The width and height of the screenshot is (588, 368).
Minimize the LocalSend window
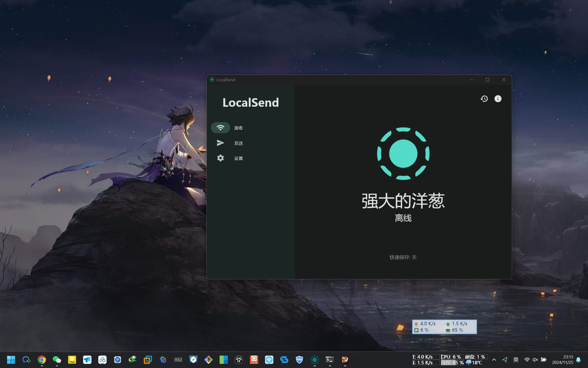(472, 80)
